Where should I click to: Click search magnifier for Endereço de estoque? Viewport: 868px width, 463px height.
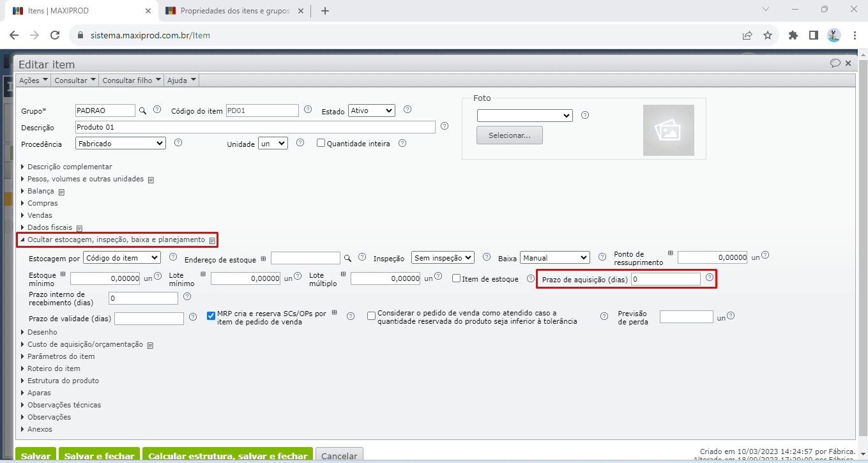point(348,258)
